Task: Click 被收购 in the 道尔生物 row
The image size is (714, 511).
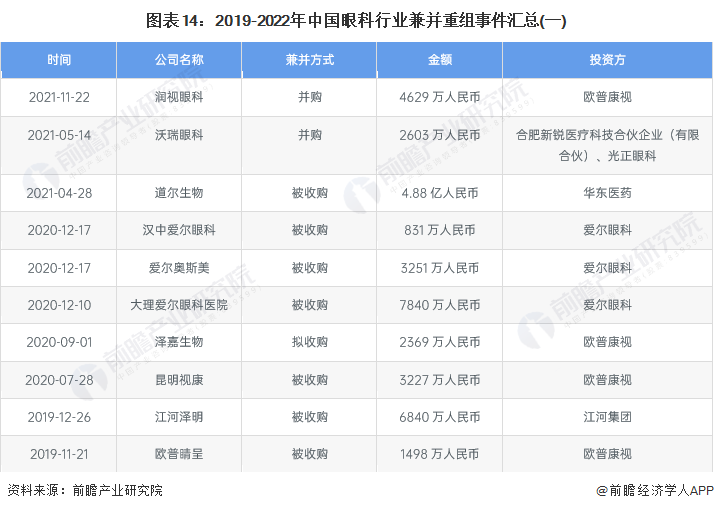Action: (309, 193)
